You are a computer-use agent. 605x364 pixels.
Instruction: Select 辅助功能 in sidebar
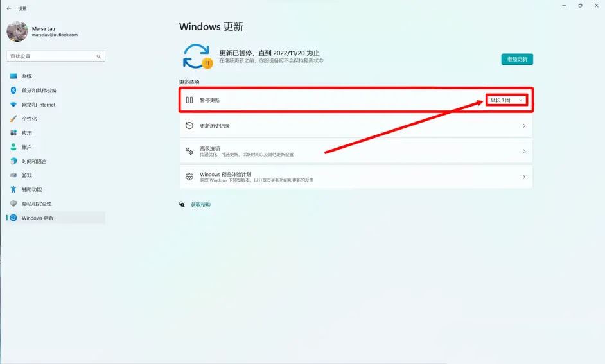[x=56, y=189]
